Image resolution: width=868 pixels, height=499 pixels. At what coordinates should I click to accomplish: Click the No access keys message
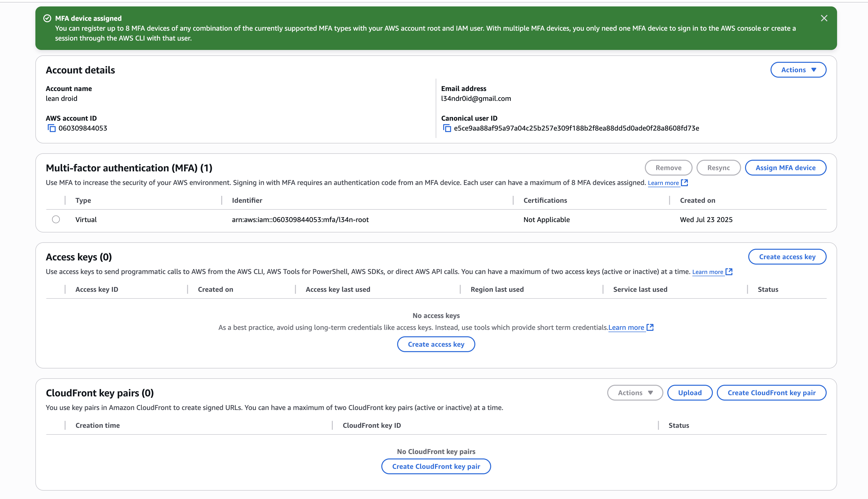click(x=436, y=315)
